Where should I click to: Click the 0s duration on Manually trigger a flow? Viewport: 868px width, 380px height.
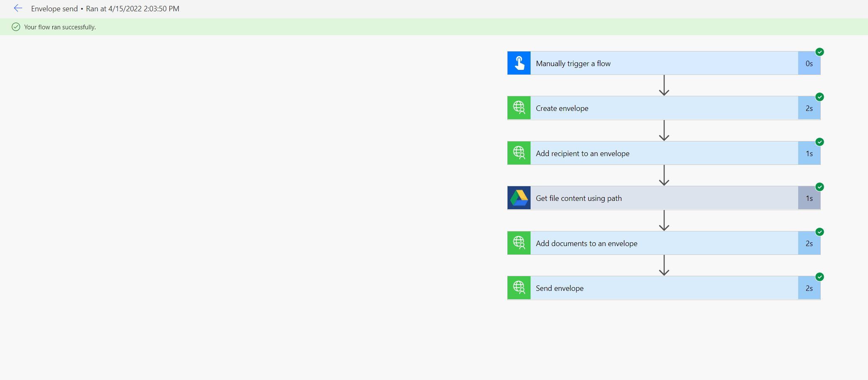(809, 64)
